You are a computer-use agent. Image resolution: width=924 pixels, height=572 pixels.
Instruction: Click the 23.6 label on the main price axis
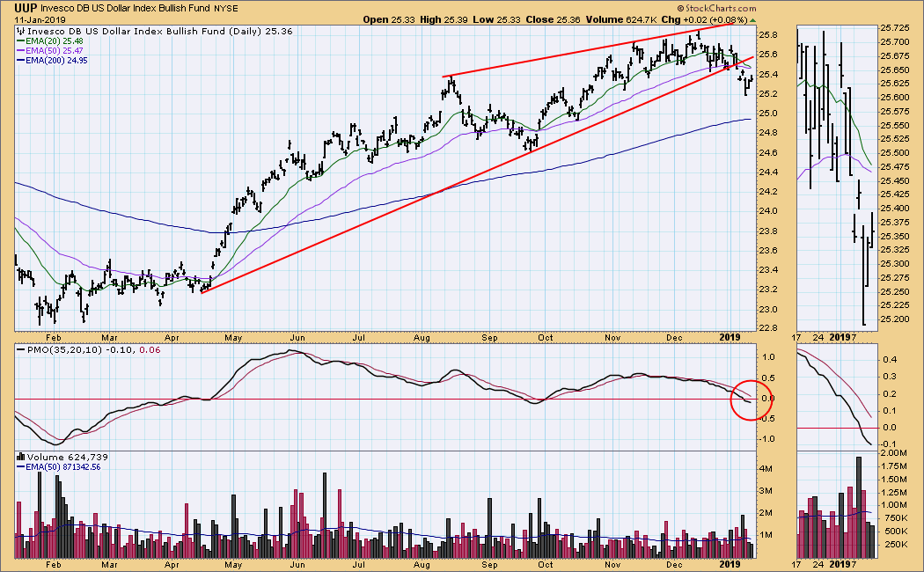[769, 251]
